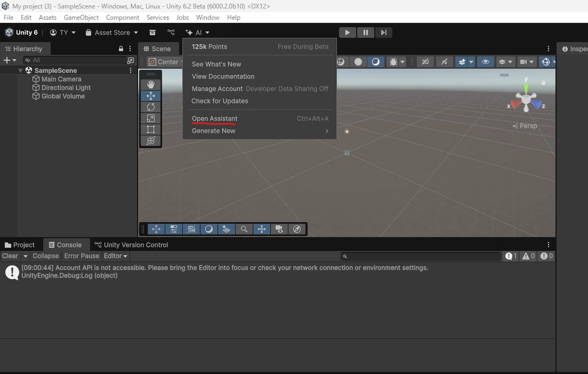Click the four-arrow tools overlay icon

[156, 229]
